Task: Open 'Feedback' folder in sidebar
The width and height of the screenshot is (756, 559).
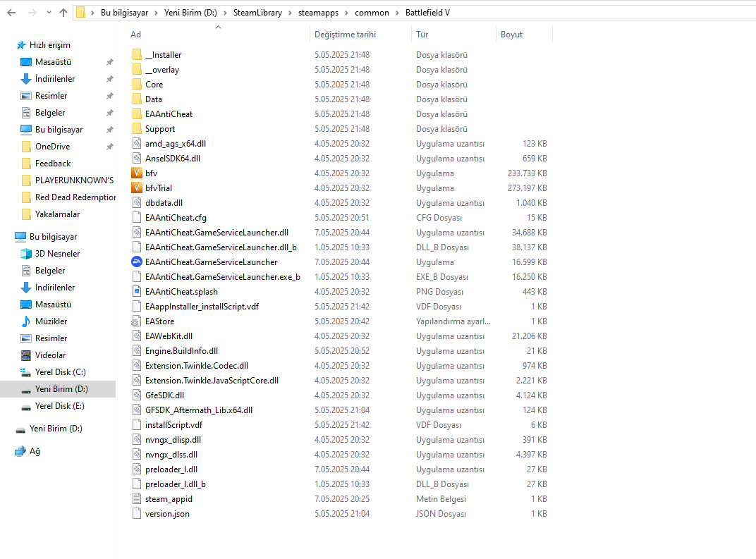Action: point(53,164)
